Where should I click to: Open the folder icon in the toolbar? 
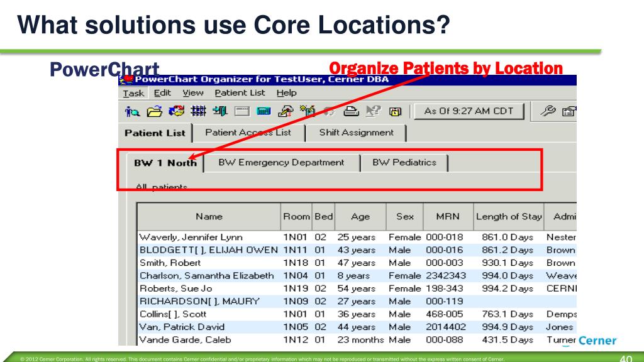coord(155,111)
